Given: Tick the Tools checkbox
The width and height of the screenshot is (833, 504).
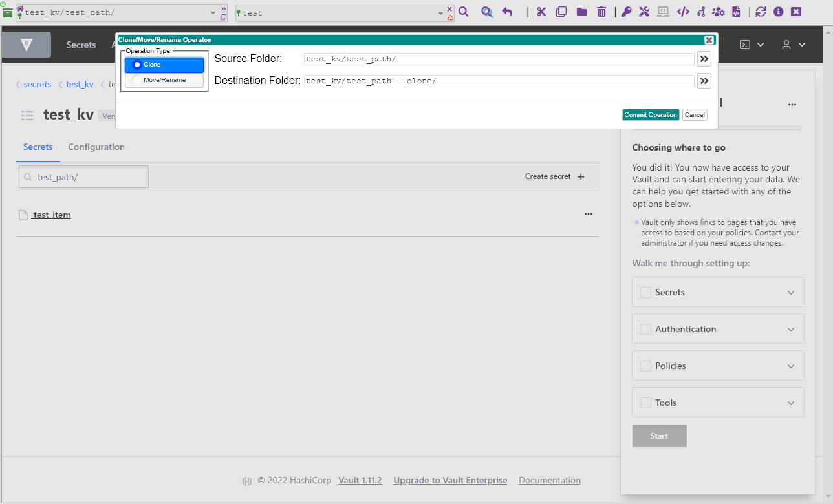Looking at the screenshot, I should pos(645,403).
